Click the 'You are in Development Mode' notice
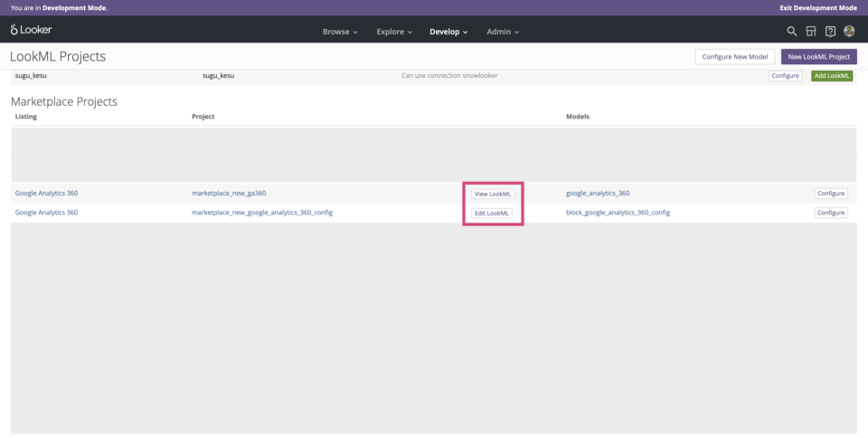This screenshot has width=868, height=438. 59,8
